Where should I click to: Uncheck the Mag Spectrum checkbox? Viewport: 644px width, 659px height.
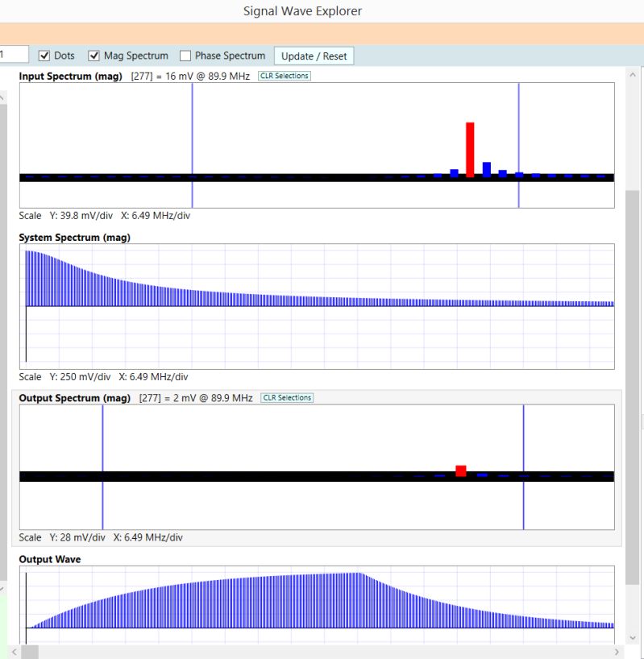pos(93,56)
